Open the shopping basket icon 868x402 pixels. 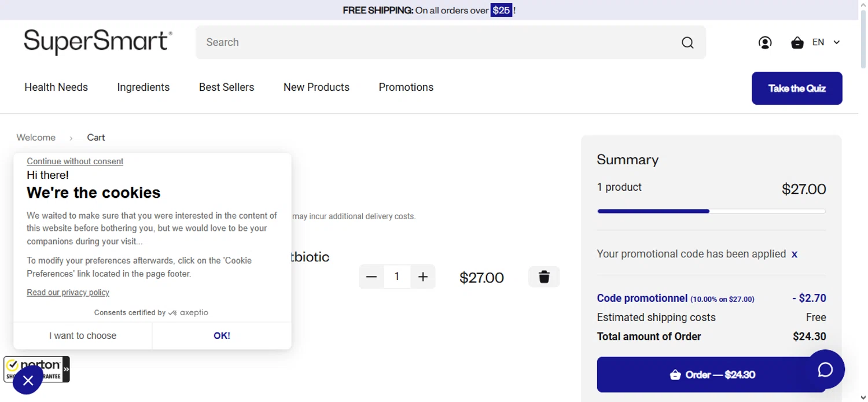797,42
